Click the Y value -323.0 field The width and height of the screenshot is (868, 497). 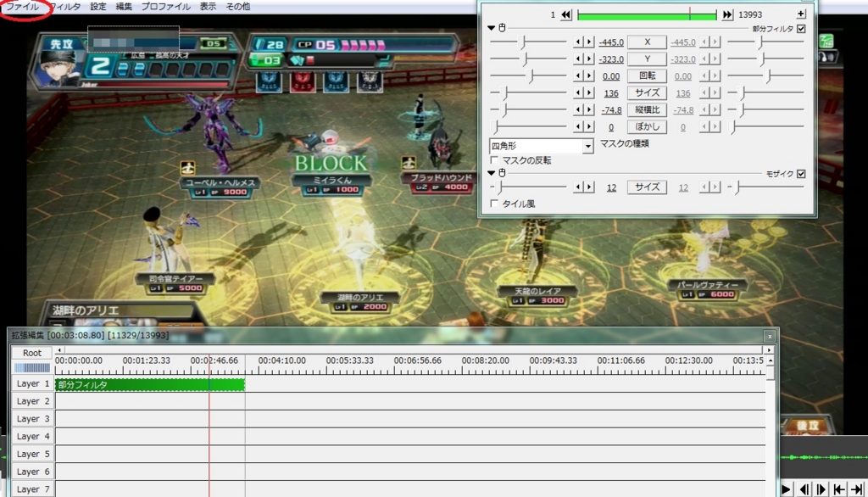611,59
